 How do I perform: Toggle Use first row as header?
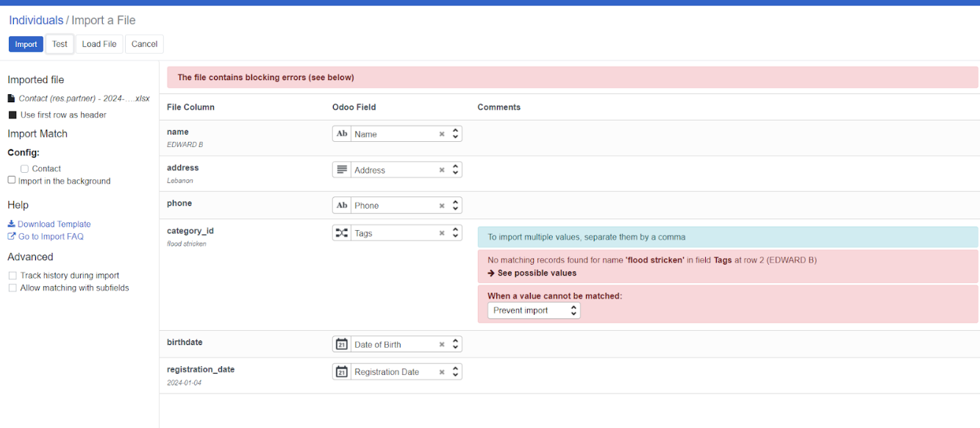(12, 115)
